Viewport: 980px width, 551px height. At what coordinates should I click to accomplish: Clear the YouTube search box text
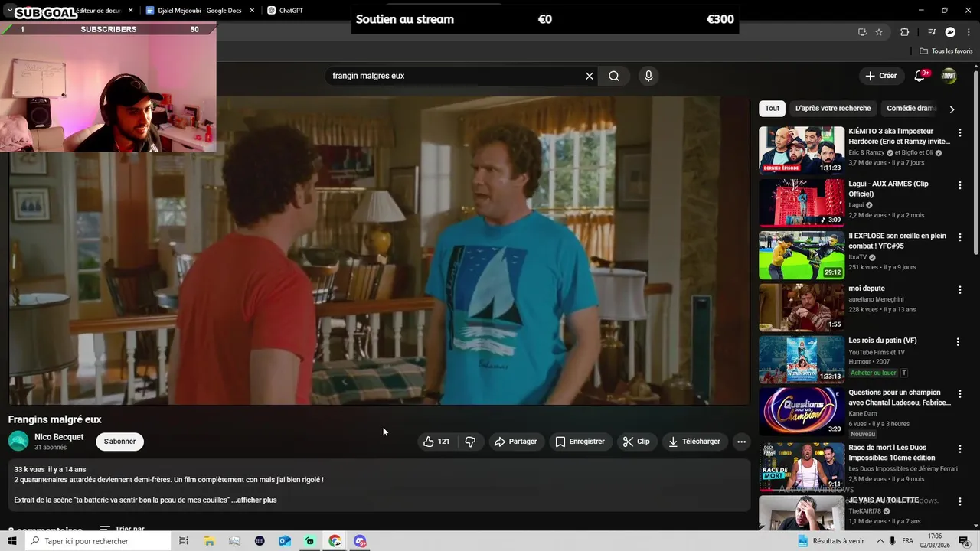590,76
